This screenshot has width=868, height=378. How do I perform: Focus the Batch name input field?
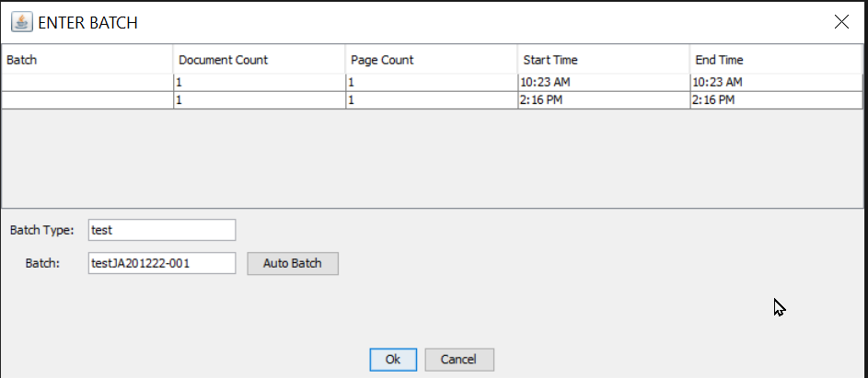click(x=162, y=264)
